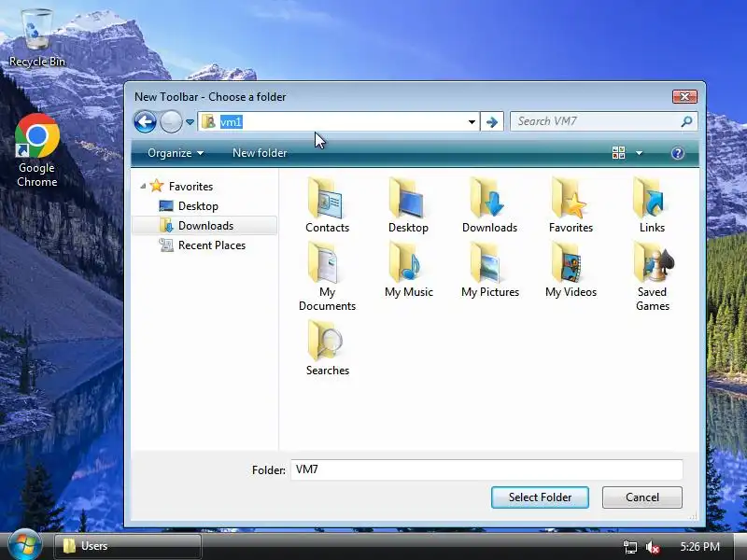
Task: Click the search magnifier icon
Action: point(686,121)
